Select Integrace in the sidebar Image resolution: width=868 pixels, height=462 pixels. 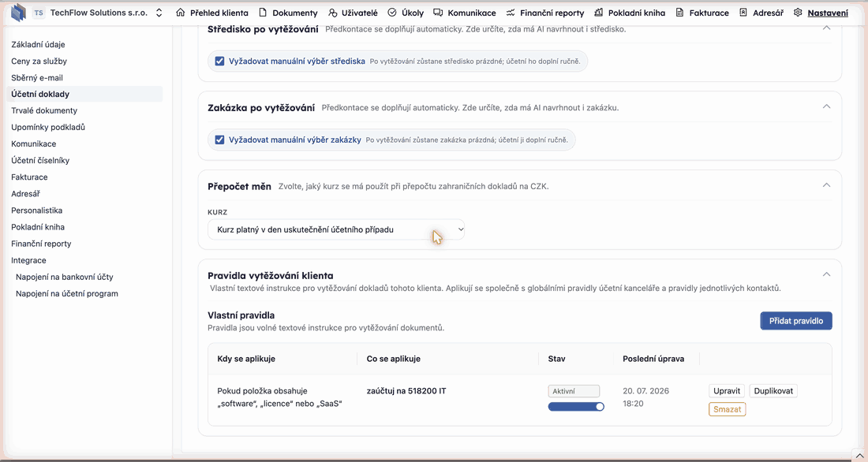pos(28,260)
